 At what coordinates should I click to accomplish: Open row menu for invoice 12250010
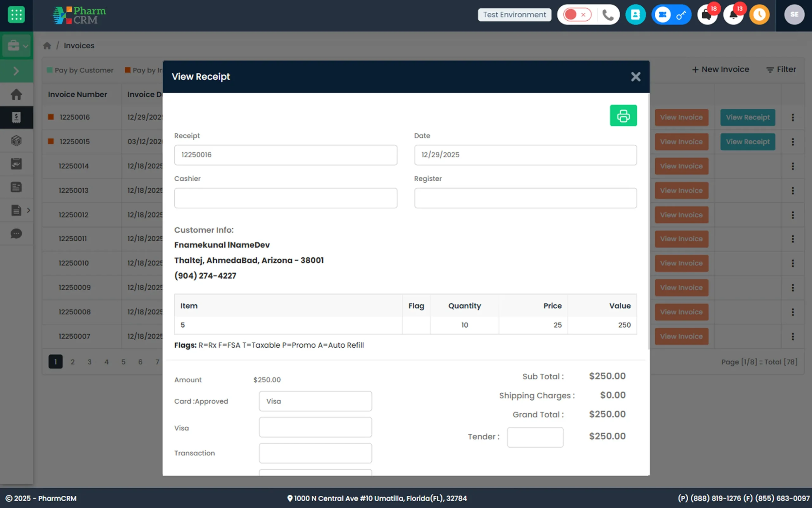tap(793, 264)
